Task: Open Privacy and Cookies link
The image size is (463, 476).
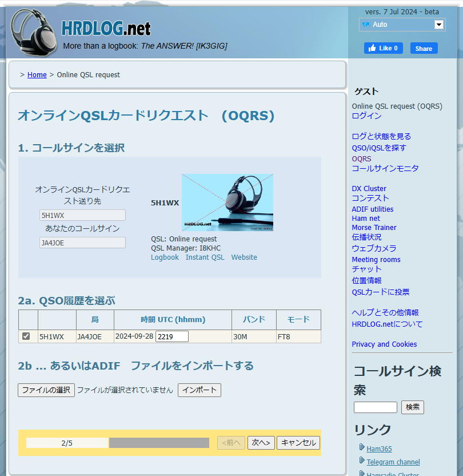Action: [x=384, y=344]
